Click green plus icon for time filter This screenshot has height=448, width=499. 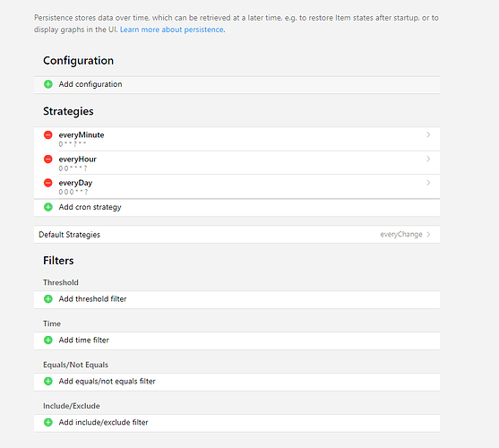48,340
